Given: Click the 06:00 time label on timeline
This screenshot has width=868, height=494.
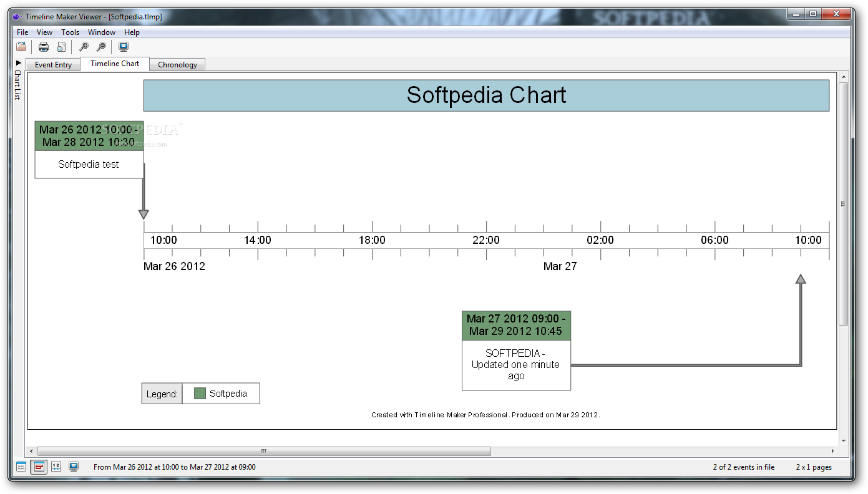Looking at the screenshot, I should pos(714,240).
